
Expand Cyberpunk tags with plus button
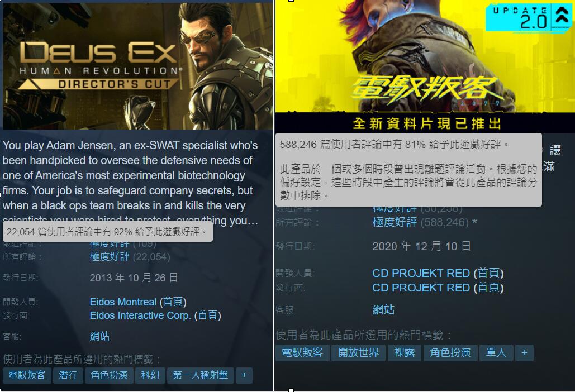(x=524, y=352)
